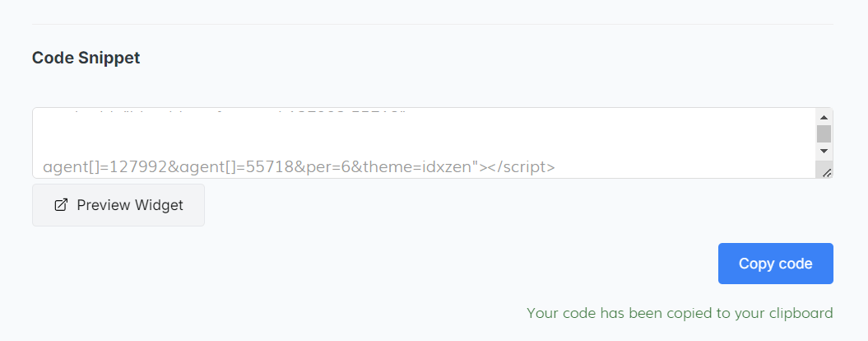Click the scrollbar down arrow in code box
Image resolution: width=868 pixels, height=341 pixels.
(x=824, y=152)
